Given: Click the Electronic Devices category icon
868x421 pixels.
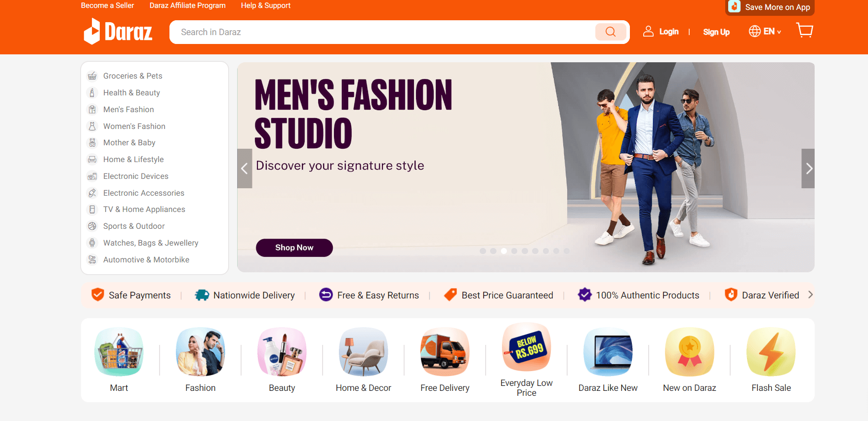Looking at the screenshot, I should coord(92,176).
